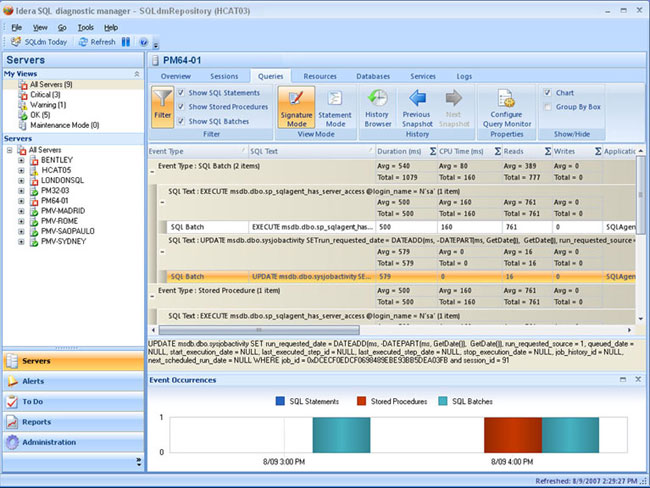The image size is (650, 488).
Task: Collapse Event Type SQL Batch group
Action: pyautogui.click(x=152, y=172)
